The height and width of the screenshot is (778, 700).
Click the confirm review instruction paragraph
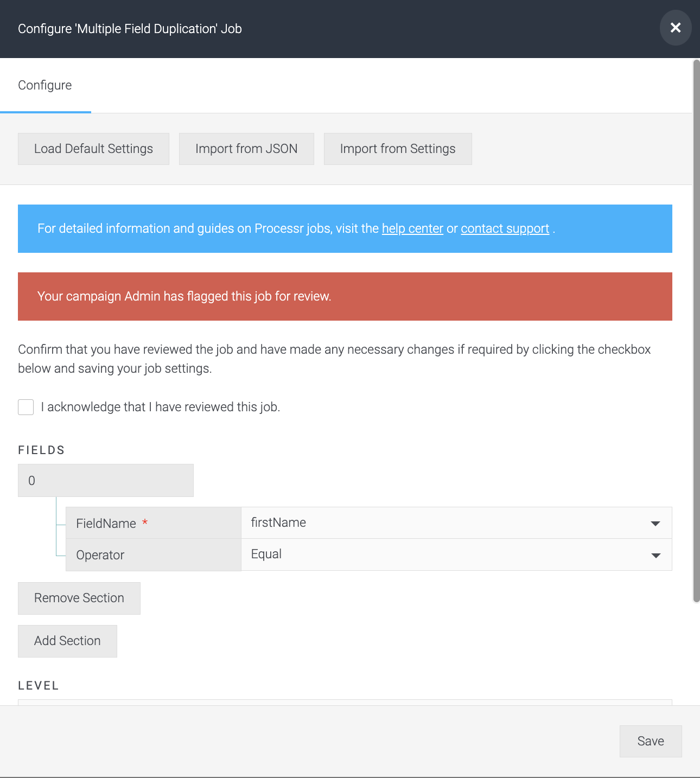334,359
